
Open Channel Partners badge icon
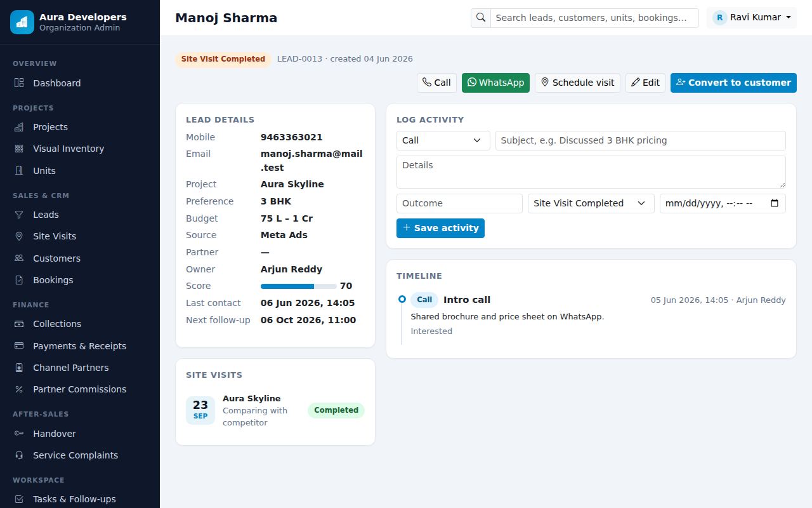tap(19, 368)
